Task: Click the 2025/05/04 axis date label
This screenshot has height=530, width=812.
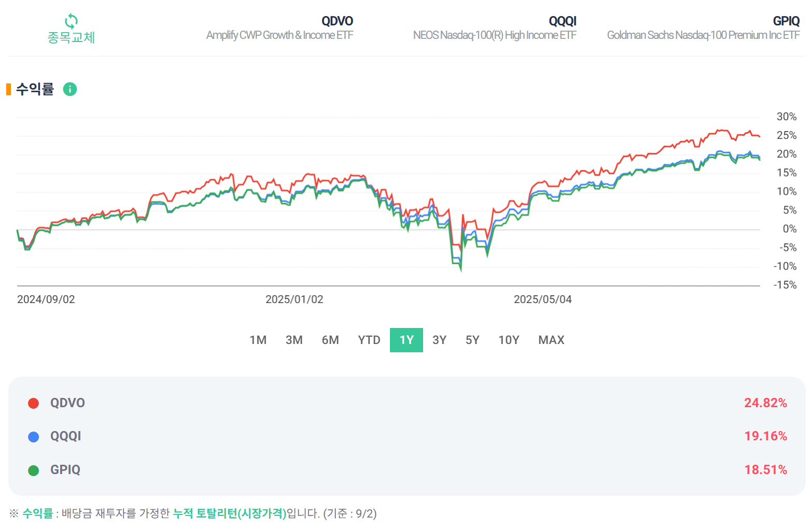Action: 543,299
